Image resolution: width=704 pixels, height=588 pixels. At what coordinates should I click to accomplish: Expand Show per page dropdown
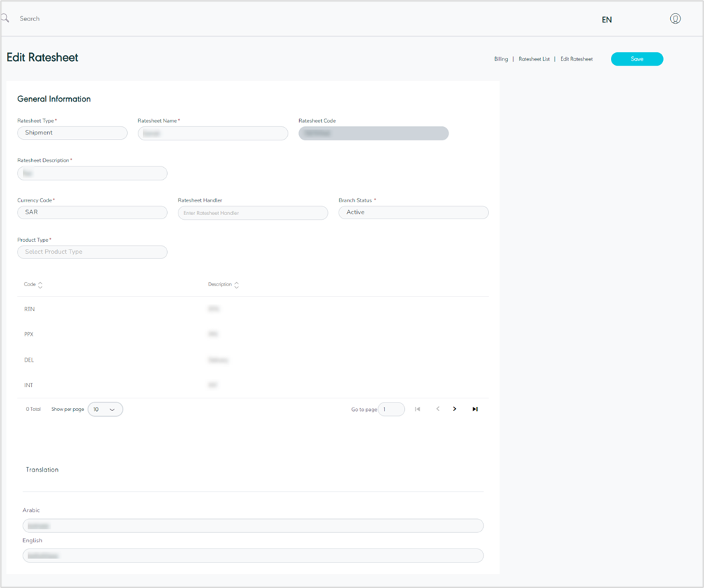click(105, 409)
